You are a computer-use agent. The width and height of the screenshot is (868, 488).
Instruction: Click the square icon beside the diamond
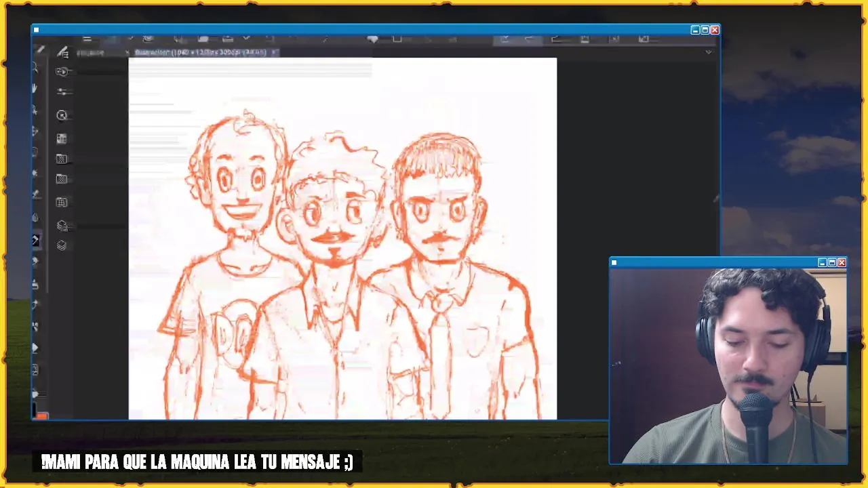tap(397, 39)
